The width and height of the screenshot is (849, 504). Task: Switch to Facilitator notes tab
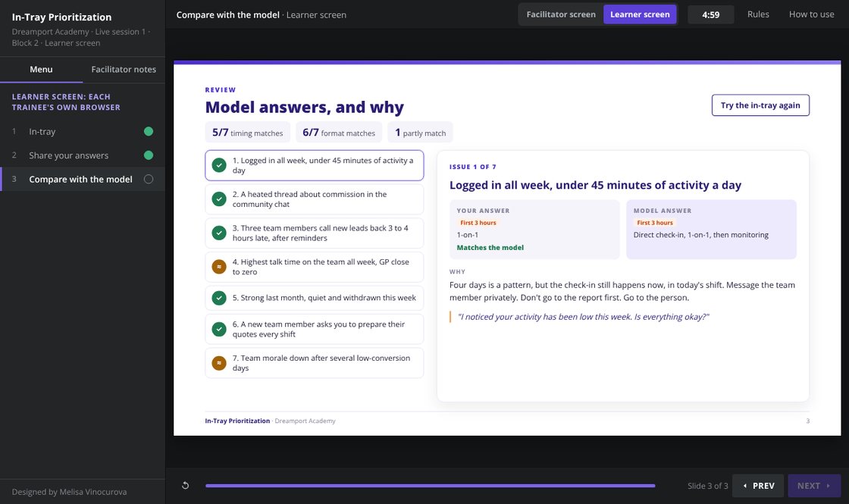[124, 69]
